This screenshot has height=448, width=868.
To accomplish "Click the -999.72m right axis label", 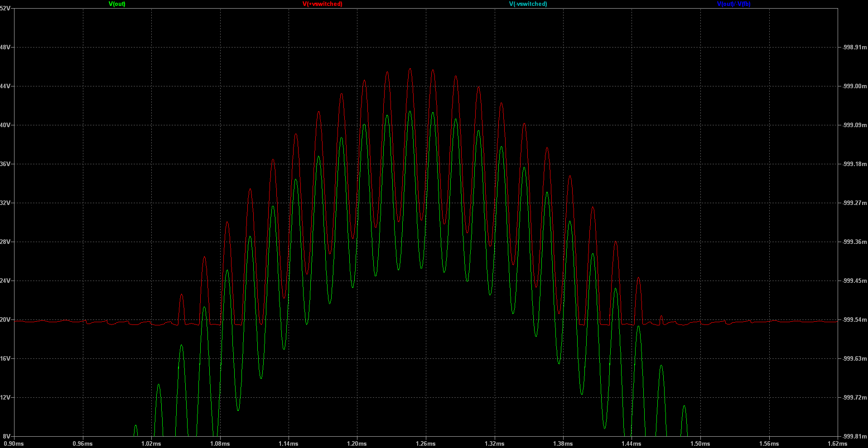I will (x=854, y=397).
